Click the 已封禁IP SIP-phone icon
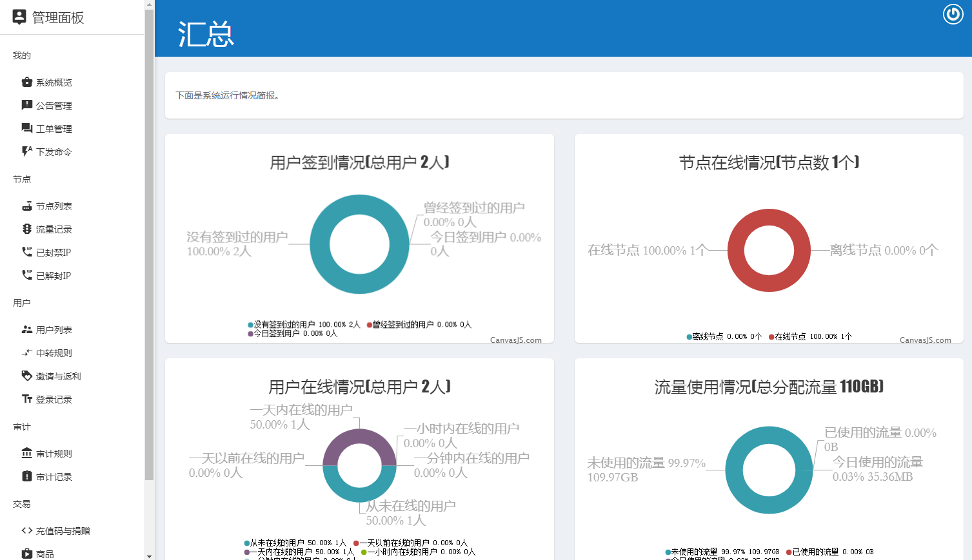Viewport: 972px width, 560px height. point(26,252)
